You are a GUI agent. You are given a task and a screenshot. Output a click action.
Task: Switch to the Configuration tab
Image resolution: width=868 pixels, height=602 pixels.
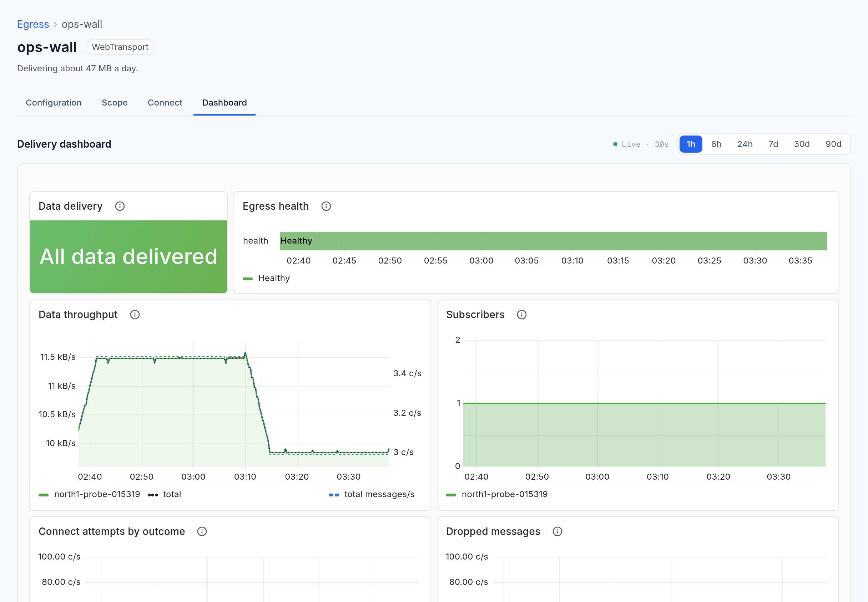click(x=54, y=103)
